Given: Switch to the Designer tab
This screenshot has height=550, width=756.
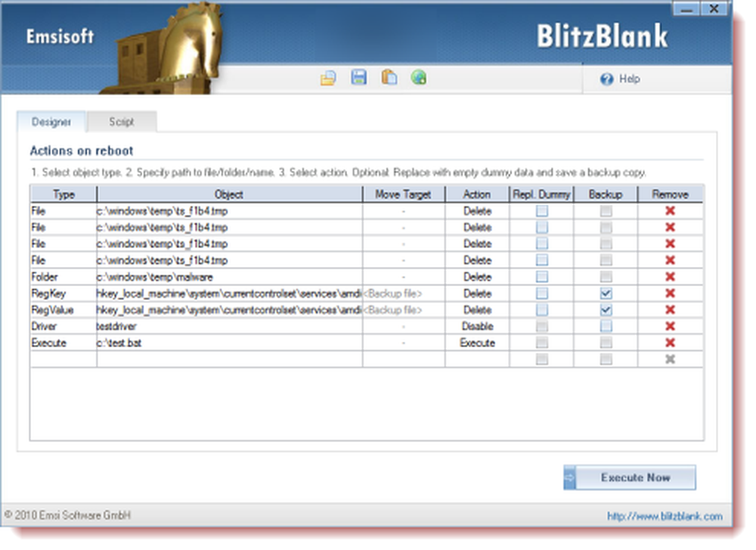Looking at the screenshot, I should pyautogui.click(x=51, y=122).
